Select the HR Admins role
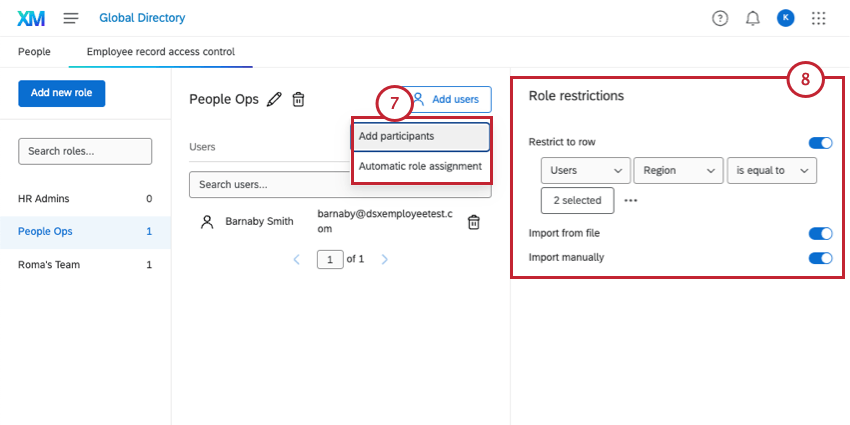850x425 pixels. (x=44, y=199)
